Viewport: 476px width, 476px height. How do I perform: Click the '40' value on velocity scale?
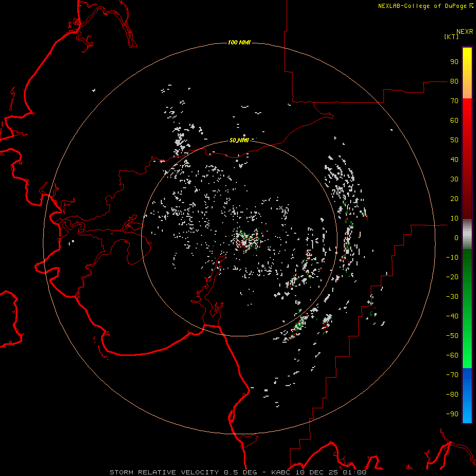point(454,160)
